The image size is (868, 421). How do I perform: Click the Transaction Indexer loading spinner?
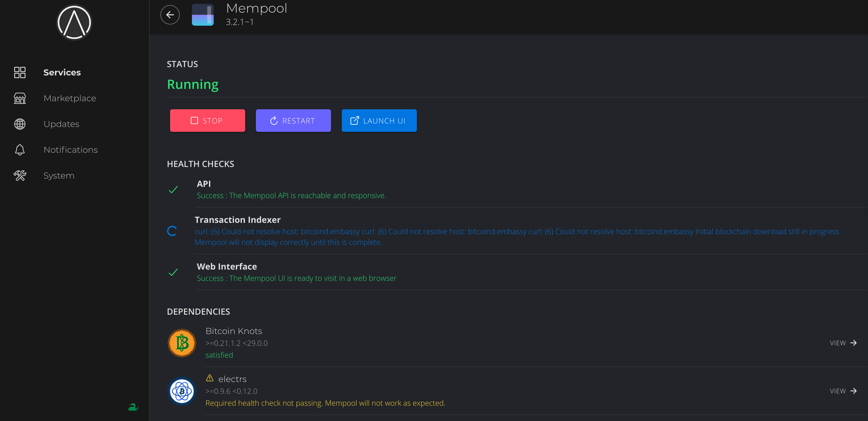(172, 231)
